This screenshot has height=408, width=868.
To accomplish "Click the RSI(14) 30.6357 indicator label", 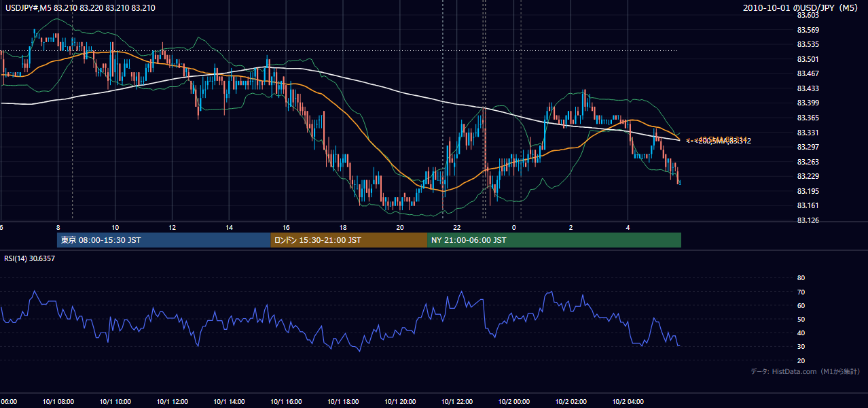I will click(x=30, y=258).
